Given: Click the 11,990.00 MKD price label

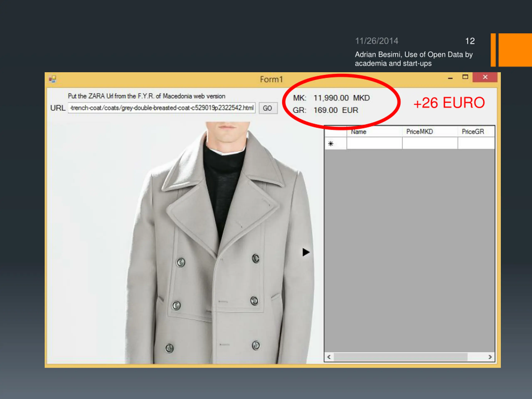Looking at the screenshot, I should tap(341, 98).
